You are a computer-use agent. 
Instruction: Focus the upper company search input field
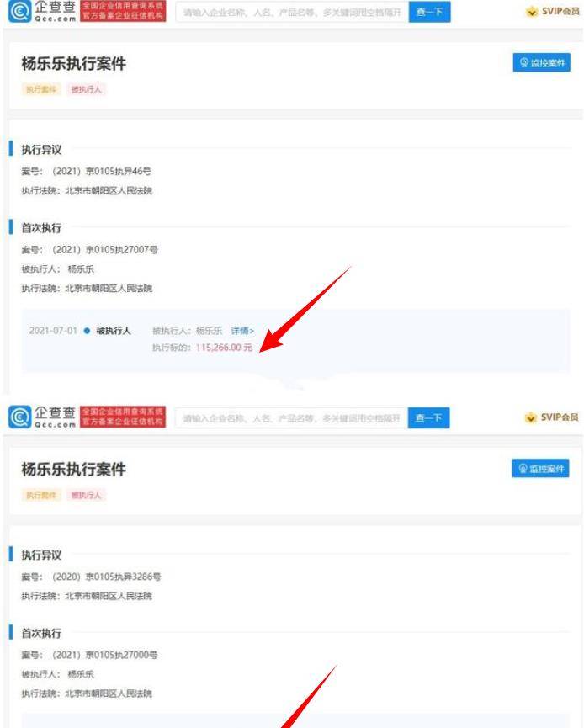292,12
